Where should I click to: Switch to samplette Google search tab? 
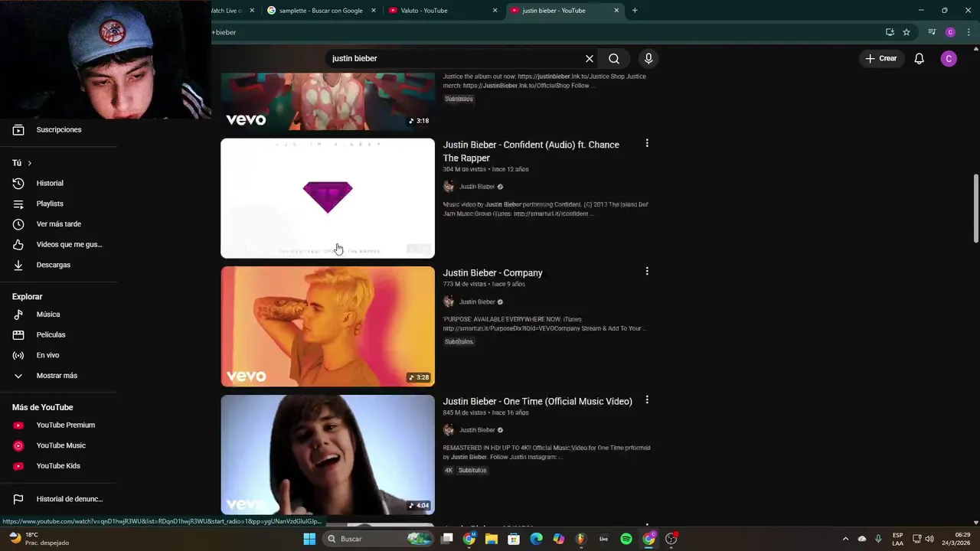point(322,11)
